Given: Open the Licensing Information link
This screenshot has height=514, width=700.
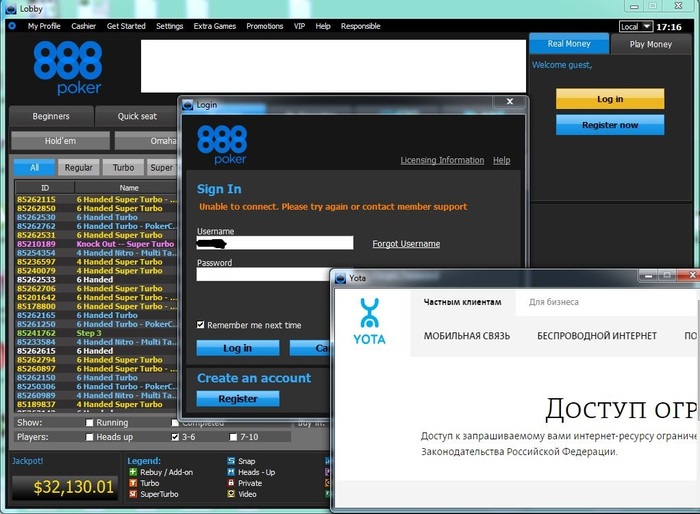Looking at the screenshot, I should pyautogui.click(x=442, y=160).
